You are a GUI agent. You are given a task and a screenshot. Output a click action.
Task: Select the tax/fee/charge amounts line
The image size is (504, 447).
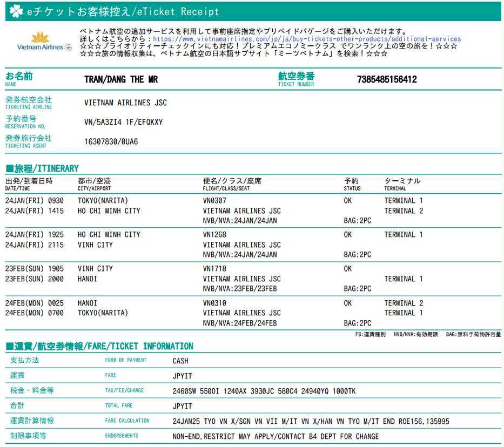pyautogui.click(x=264, y=391)
